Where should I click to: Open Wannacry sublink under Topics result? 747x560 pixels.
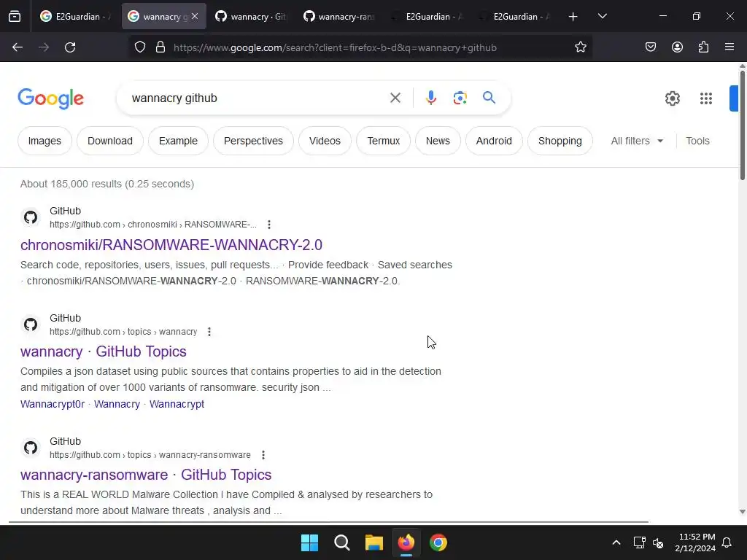point(117,404)
